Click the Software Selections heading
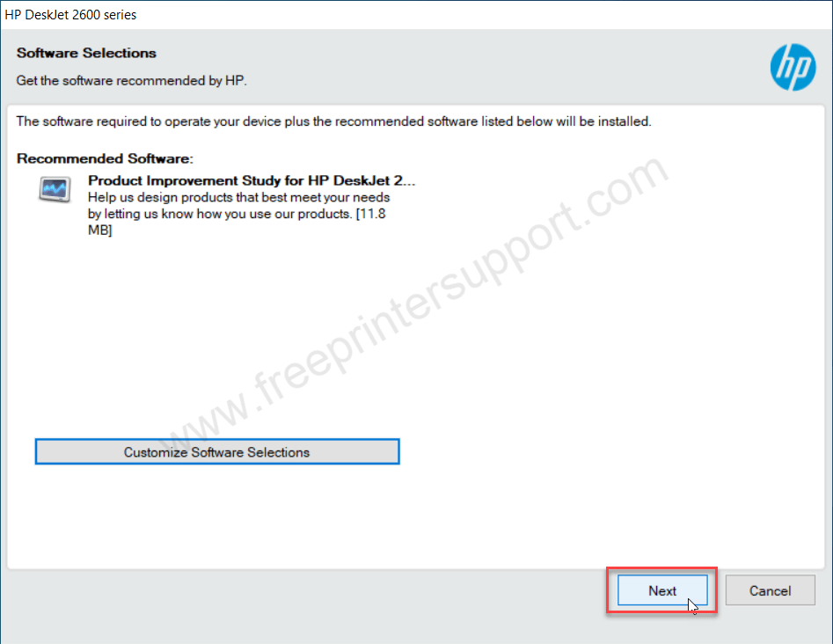 point(86,53)
